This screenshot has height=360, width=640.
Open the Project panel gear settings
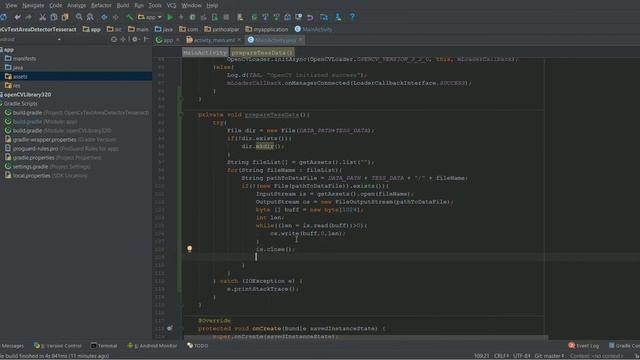135,40
